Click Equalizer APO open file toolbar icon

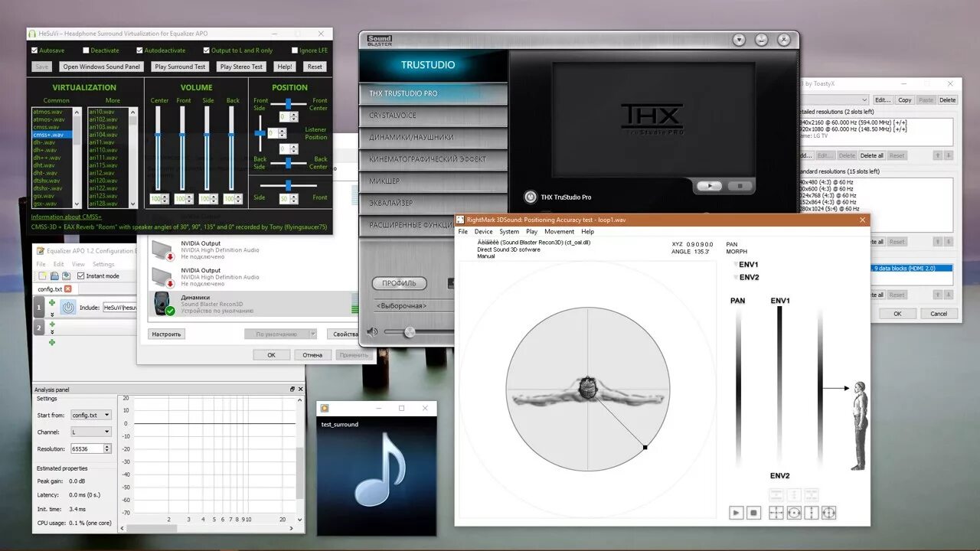tap(54, 275)
